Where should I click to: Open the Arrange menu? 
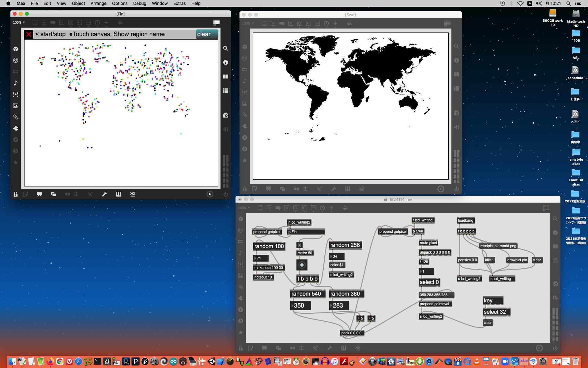point(98,3)
